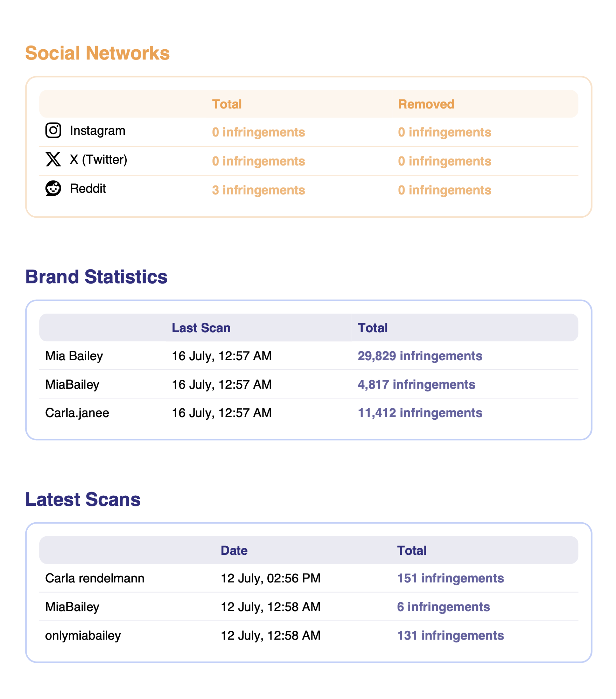Click Carla.janee's last scan time
Viewport: 616px width, 699px height.
(222, 413)
